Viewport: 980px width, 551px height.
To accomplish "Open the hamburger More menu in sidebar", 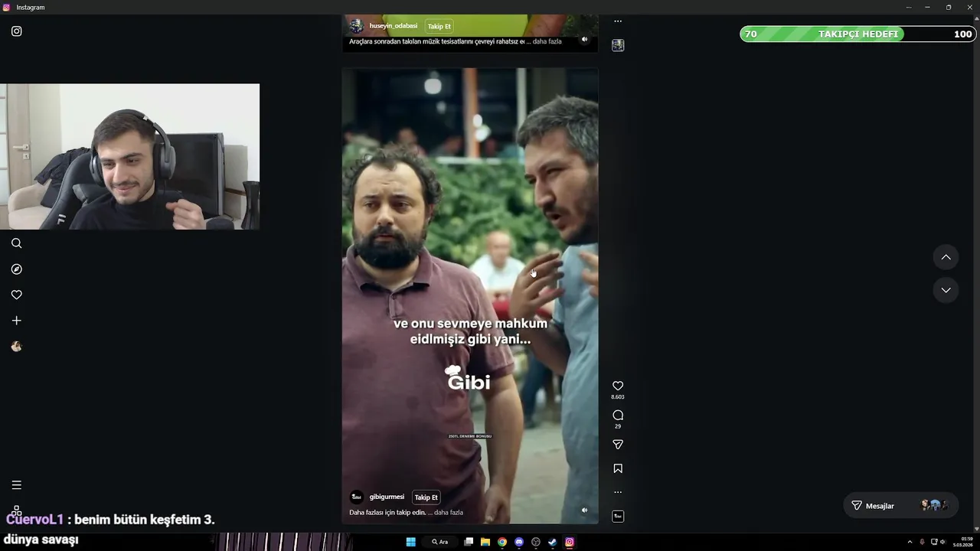I will click(x=17, y=485).
